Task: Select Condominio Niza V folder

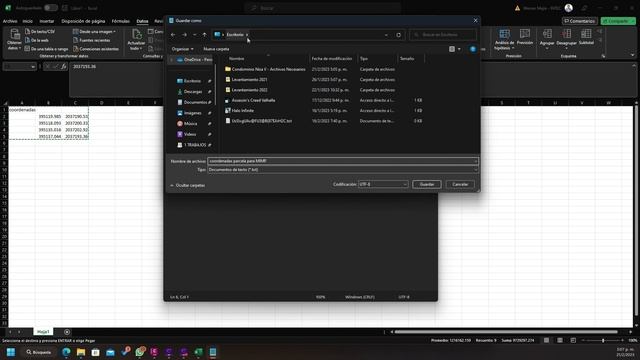Action: [268, 69]
